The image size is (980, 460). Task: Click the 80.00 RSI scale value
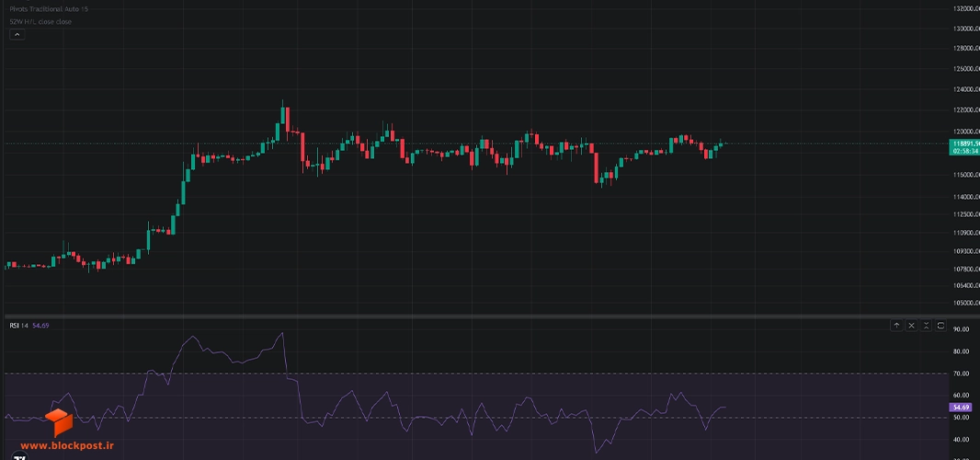pos(961,351)
